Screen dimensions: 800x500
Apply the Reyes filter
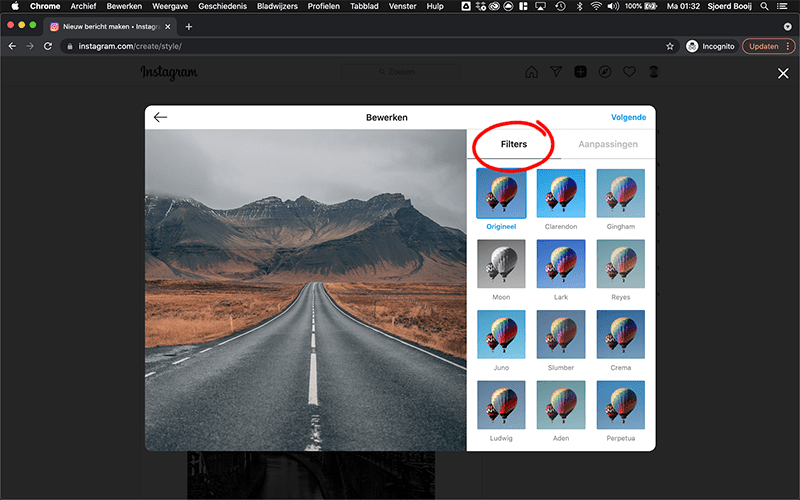click(620, 264)
